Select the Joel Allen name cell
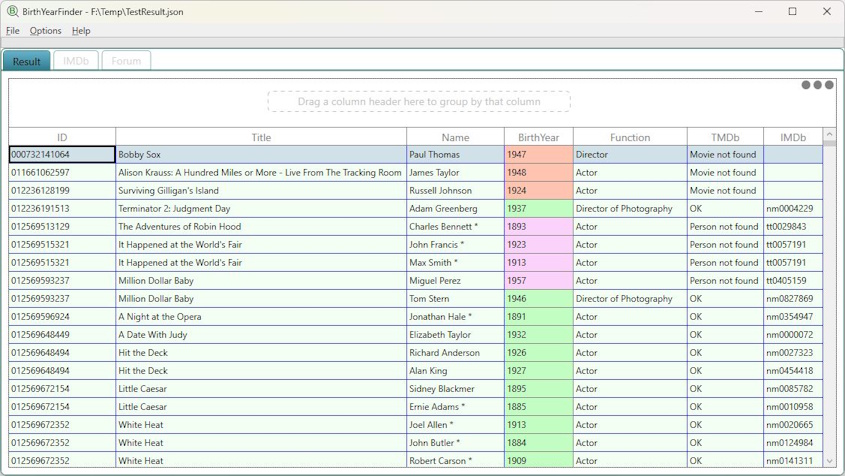Screen dimensions: 845x476 [x=455, y=425]
